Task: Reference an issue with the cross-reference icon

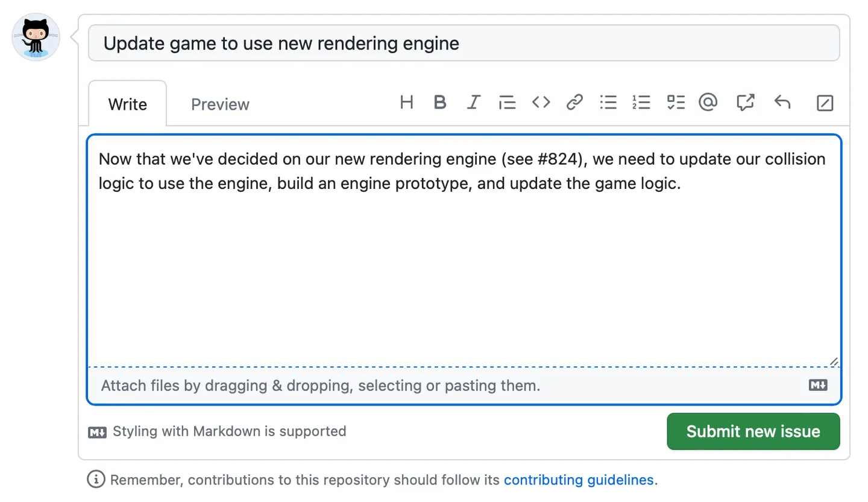Action: click(746, 103)
